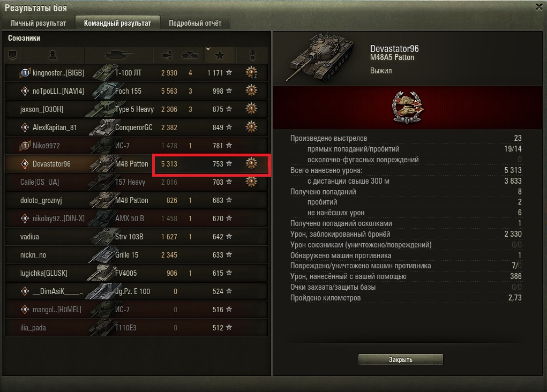Select the Командный результат tab
547x392 pixels.
coord(117,23)
